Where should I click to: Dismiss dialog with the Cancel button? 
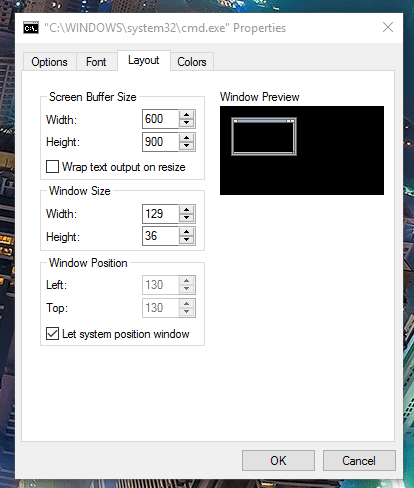pos(359,460)
